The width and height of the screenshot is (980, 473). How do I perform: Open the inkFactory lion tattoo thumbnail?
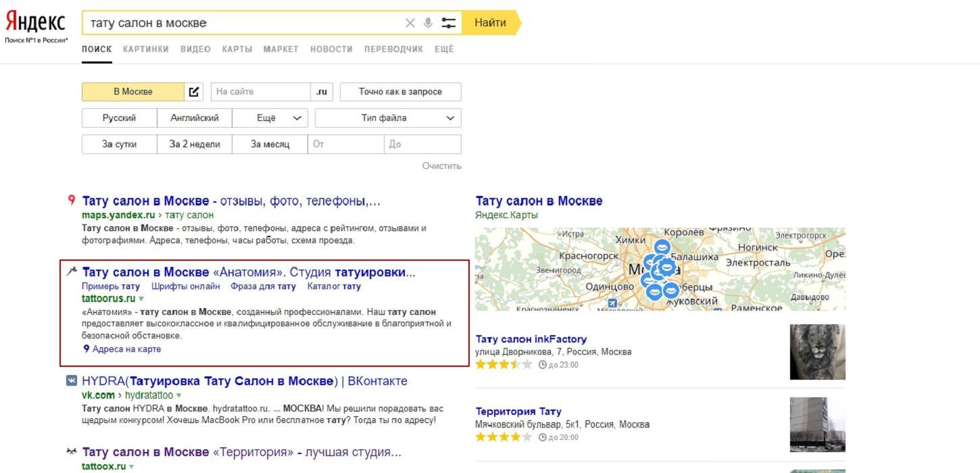[817, 352]
